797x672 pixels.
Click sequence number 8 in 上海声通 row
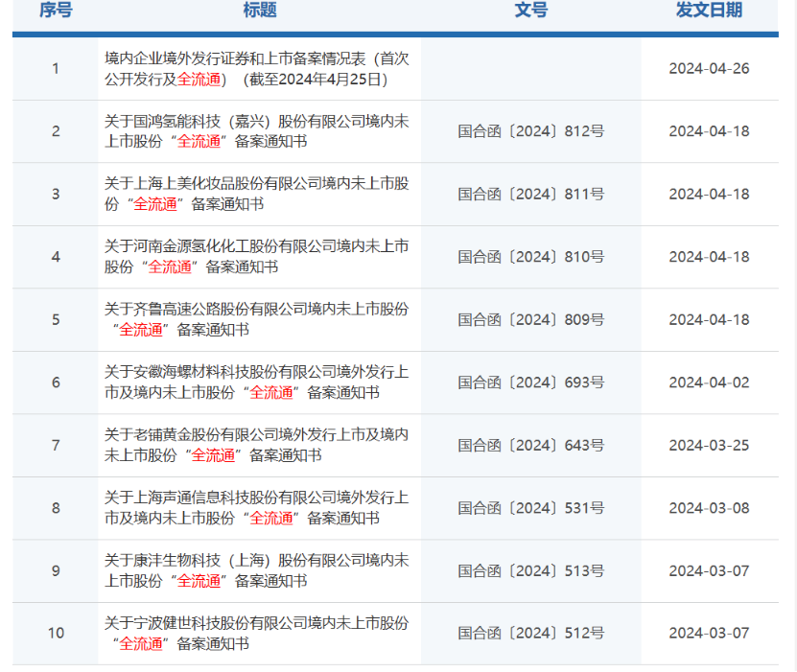click(x=56, y=508)
